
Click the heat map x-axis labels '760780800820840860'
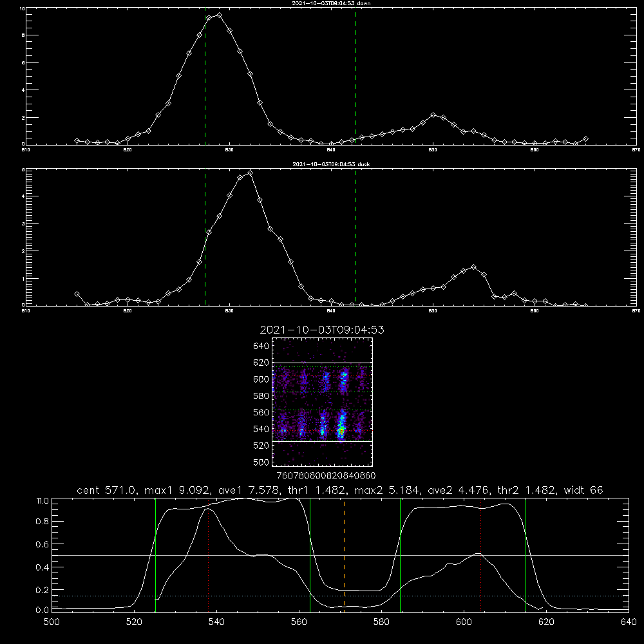(327, 476)
